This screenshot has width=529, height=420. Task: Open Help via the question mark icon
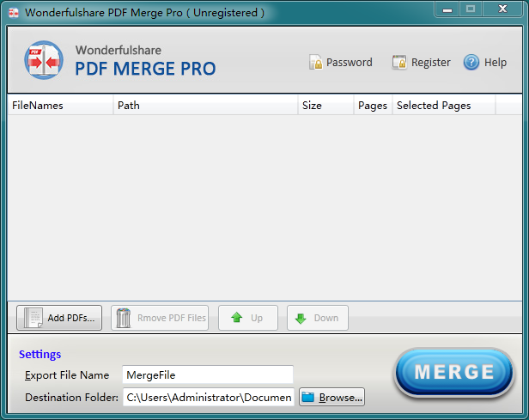coord(471,63)
